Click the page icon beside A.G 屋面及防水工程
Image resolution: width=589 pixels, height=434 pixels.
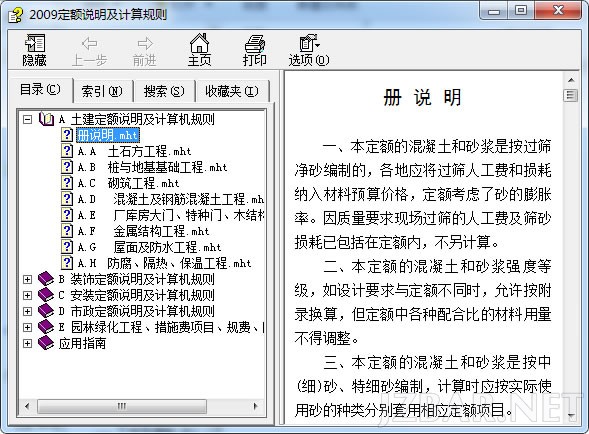pyautogui.click(x=67, y=247)
